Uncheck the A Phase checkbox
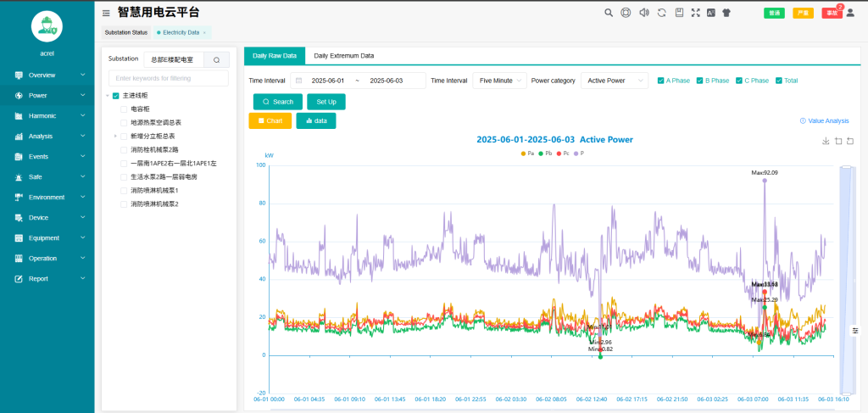 [660, 81]
